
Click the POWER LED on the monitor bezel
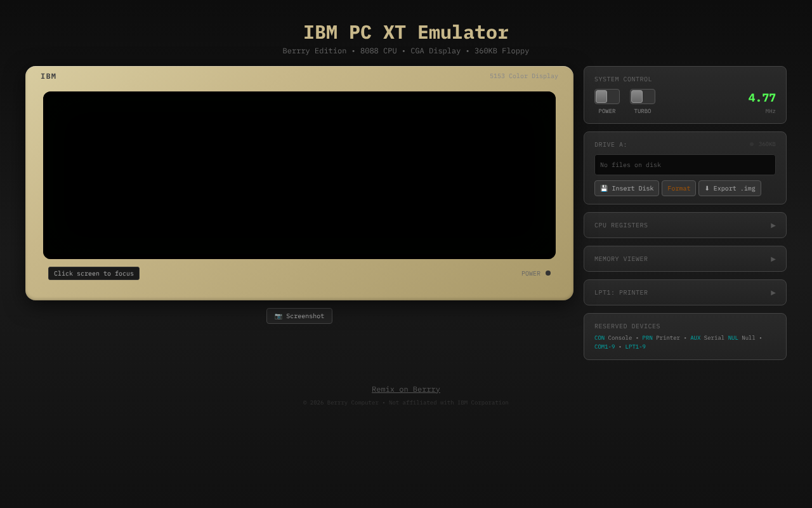548,273
